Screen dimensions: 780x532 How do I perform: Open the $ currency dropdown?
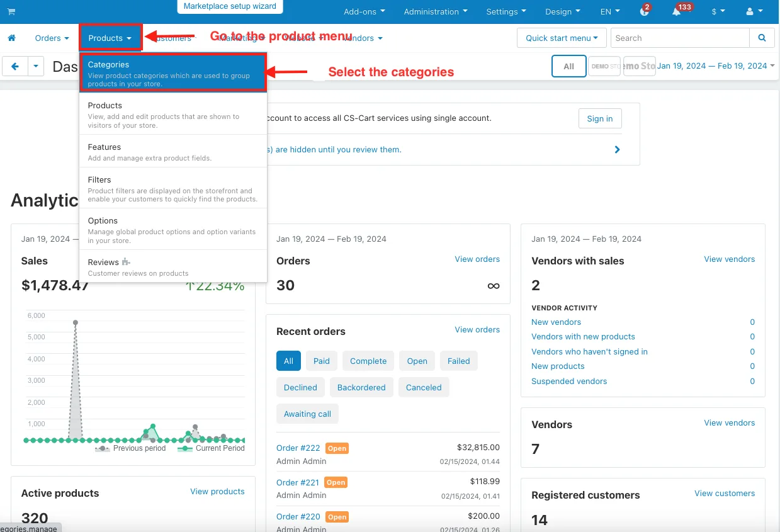coord(718,11)
